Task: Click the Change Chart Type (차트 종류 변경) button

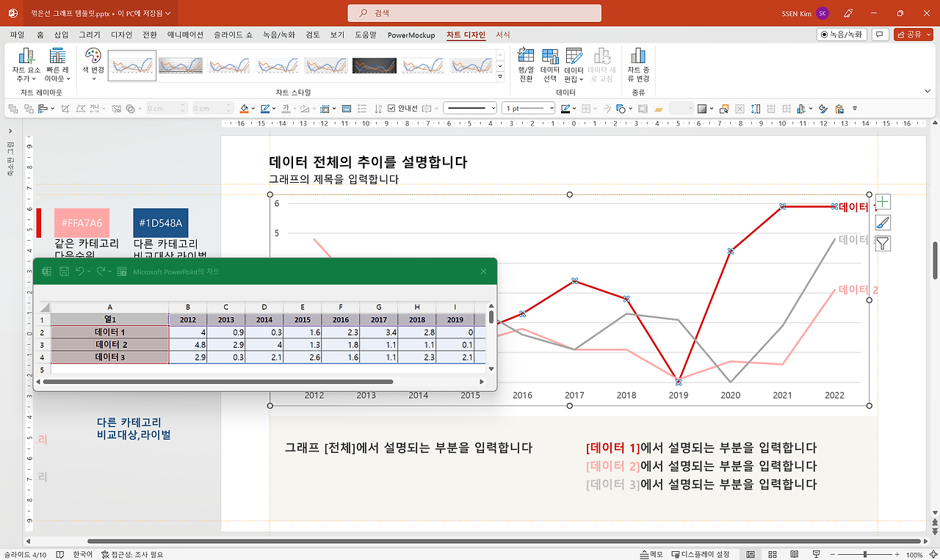Action: click(x=638, y=65)
